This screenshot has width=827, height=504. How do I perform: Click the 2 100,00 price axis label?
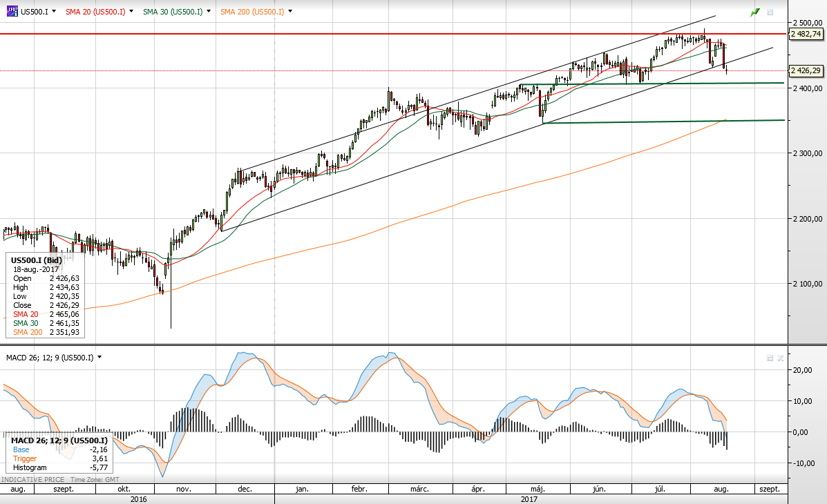(808, 284)
